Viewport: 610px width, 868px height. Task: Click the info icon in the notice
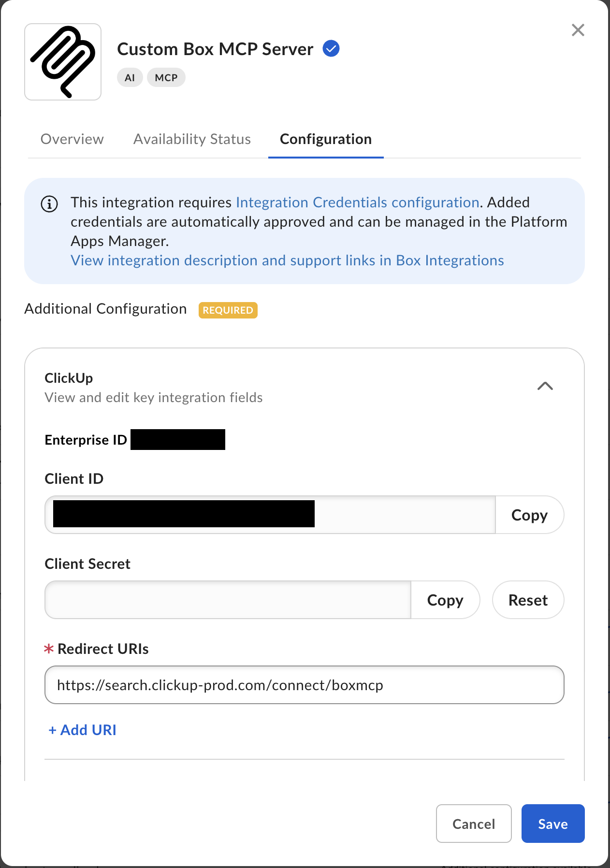tap(49, 204)
